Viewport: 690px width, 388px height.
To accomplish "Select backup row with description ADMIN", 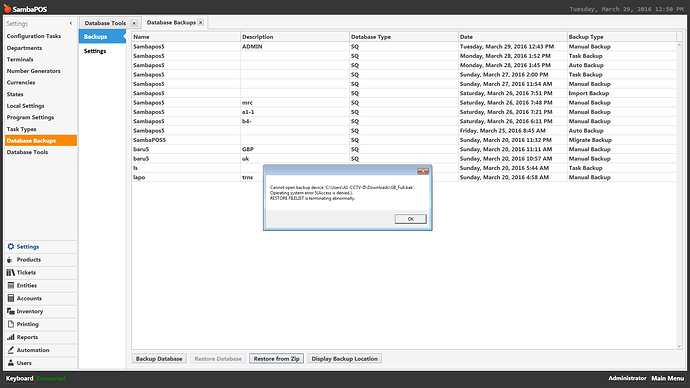I will pos(404,47).
